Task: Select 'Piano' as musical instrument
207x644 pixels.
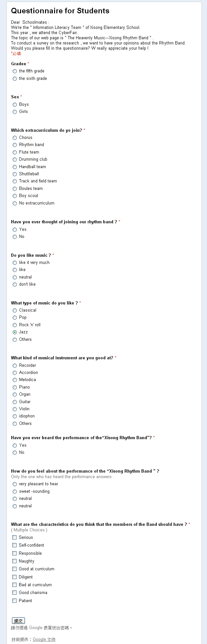Action: tap(15, 387)
